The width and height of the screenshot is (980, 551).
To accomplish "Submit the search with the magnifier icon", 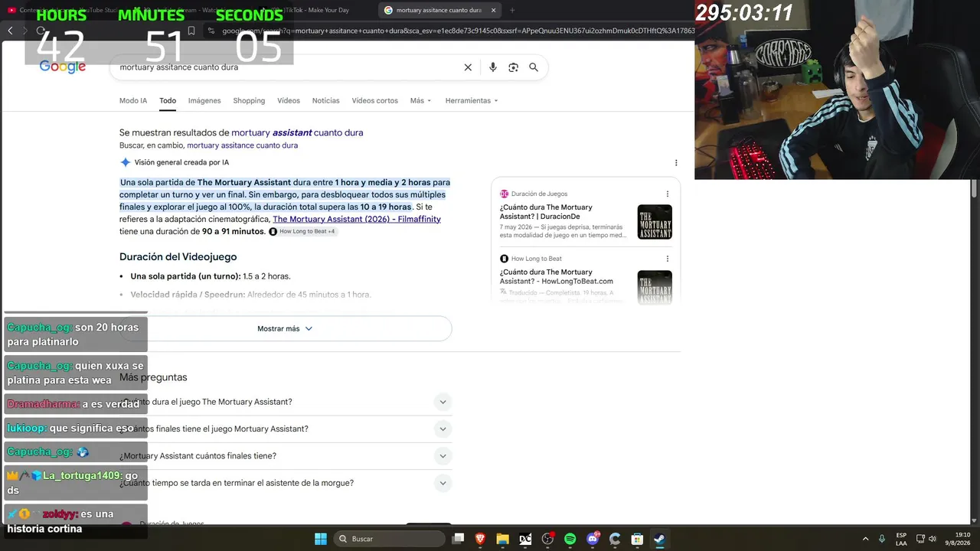I will tap(534, 67).
